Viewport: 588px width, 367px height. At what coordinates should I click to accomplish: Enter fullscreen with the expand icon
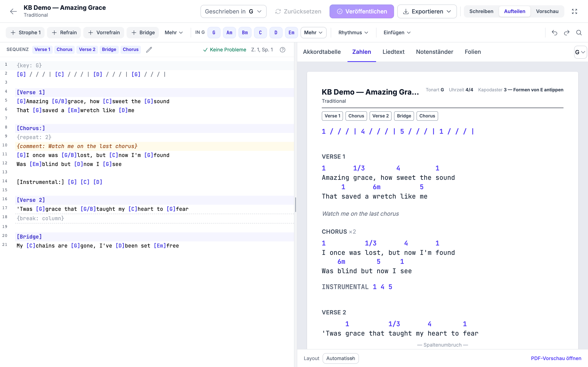tap(574, 11)
